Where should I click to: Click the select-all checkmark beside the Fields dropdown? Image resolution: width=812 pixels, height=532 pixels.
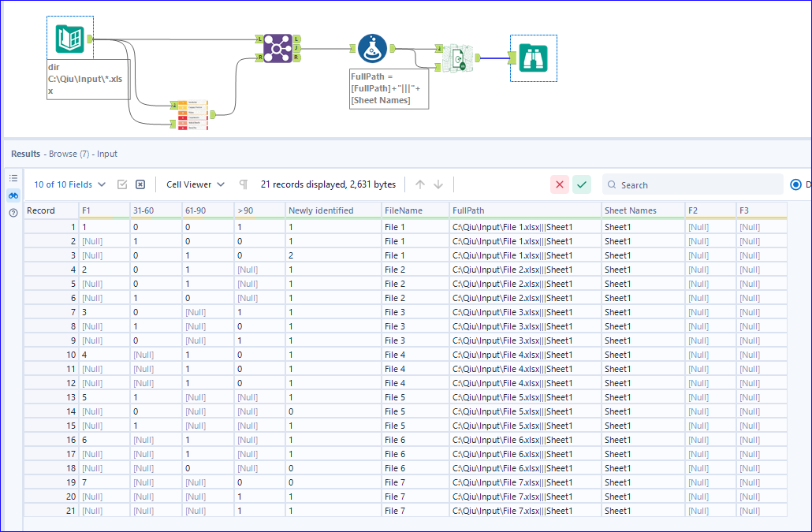coord(121,184)
